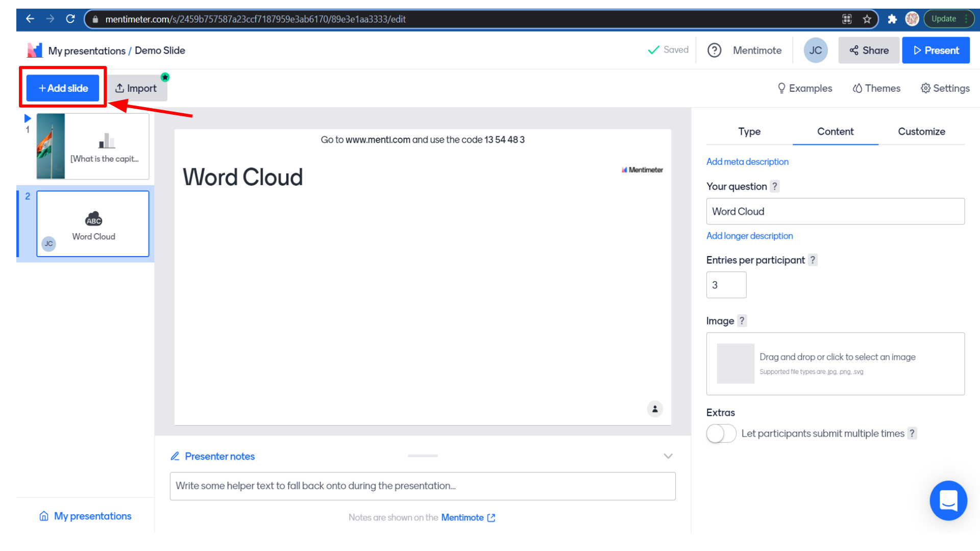Open browser extensions puzzle icon
Viewport: 980px width, 551px height.
pyautogui.click(x=892, y=19)
